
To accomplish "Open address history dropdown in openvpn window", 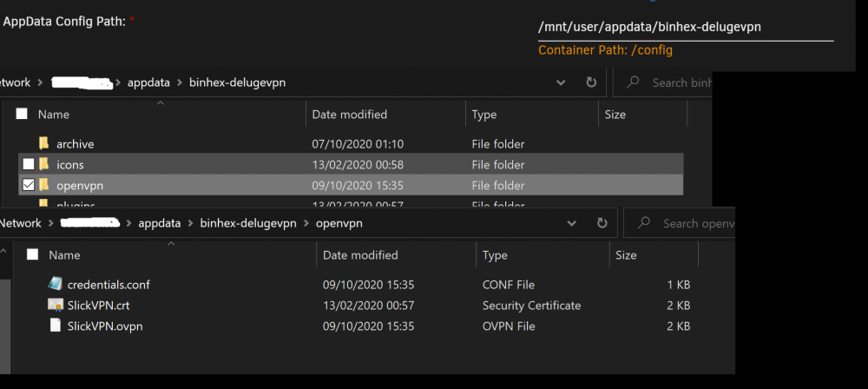I will (x=572, y=224).
